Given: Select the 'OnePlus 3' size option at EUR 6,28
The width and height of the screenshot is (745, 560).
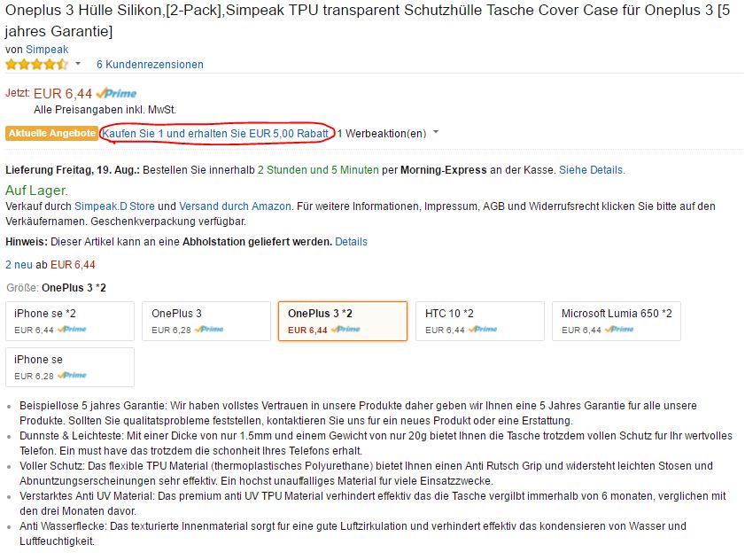Looking at the screenshot, I should [x=206, y=321].
